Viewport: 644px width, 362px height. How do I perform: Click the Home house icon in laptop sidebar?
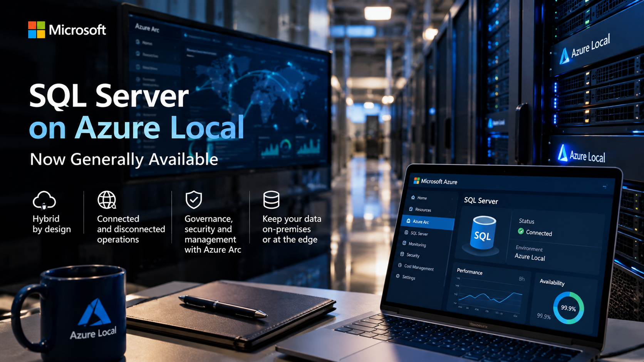point(413,197)
